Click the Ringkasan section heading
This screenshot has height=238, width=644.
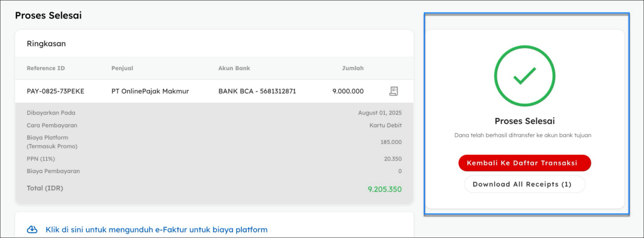(x=46, y=44)
